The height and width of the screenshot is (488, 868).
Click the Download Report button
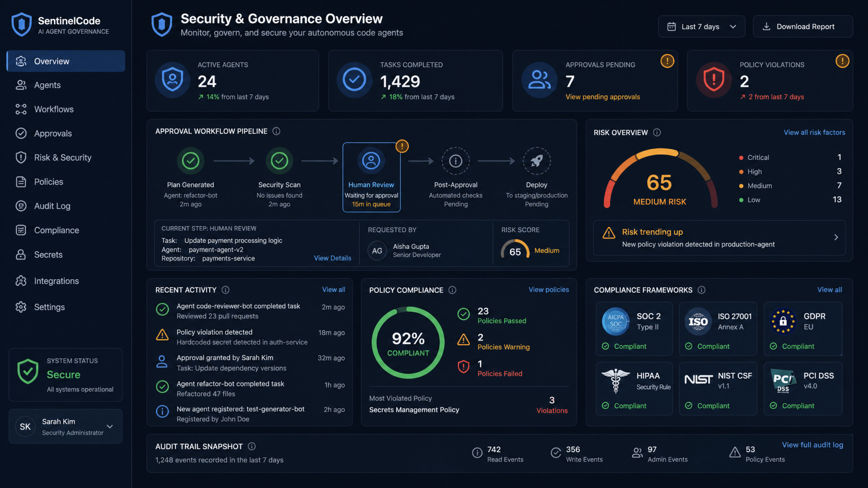[x=803, y=27]
